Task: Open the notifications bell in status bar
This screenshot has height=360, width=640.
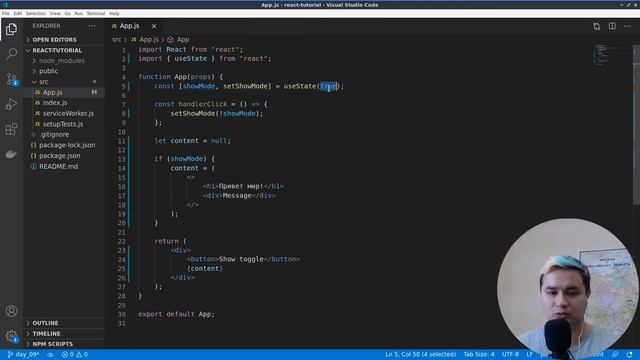Action: (629, 354)
